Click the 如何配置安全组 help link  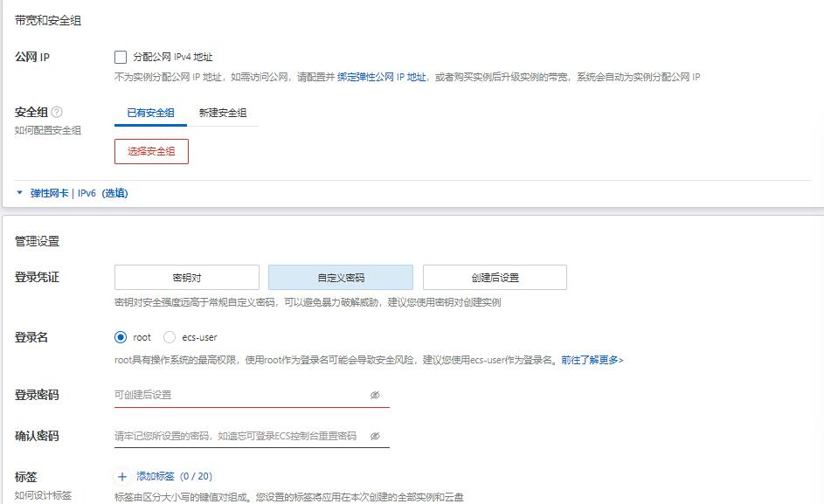[48, 130]
